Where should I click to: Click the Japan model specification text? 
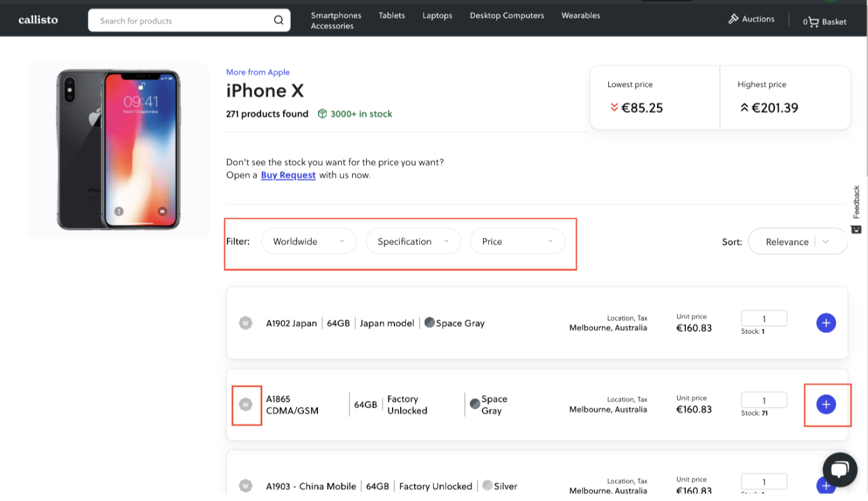pyautogui.click(x=387, y=323)
